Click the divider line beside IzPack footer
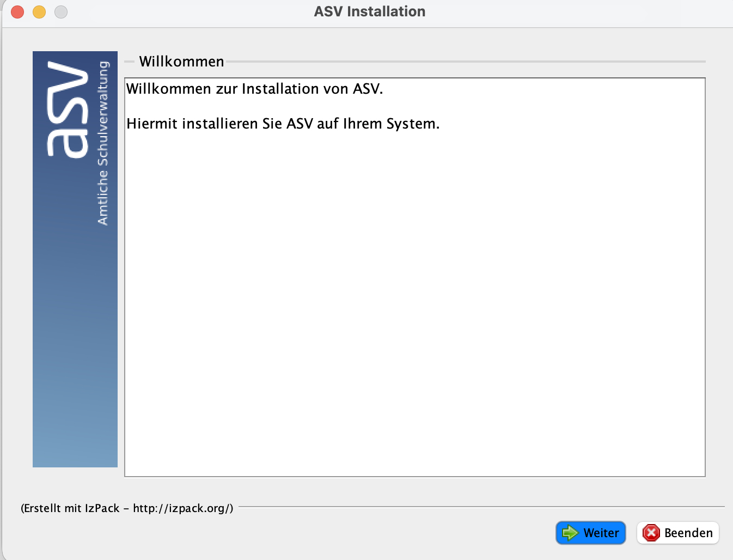 click(479, 507)
